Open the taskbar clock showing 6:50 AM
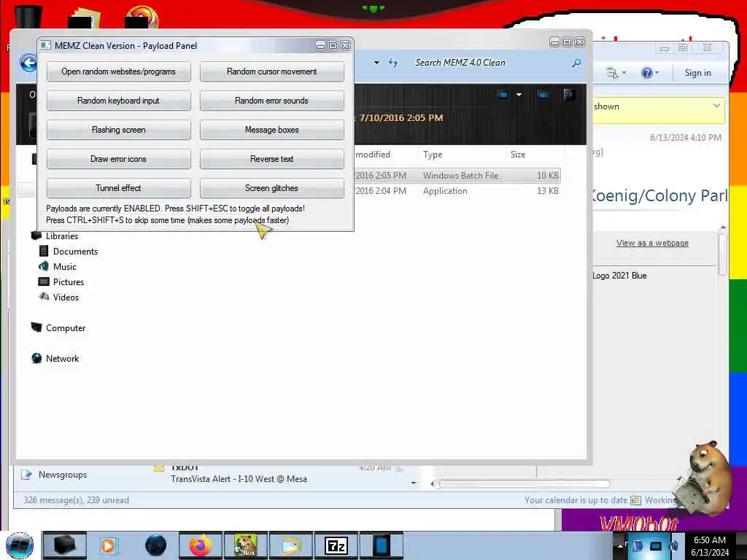 [710, 546]
